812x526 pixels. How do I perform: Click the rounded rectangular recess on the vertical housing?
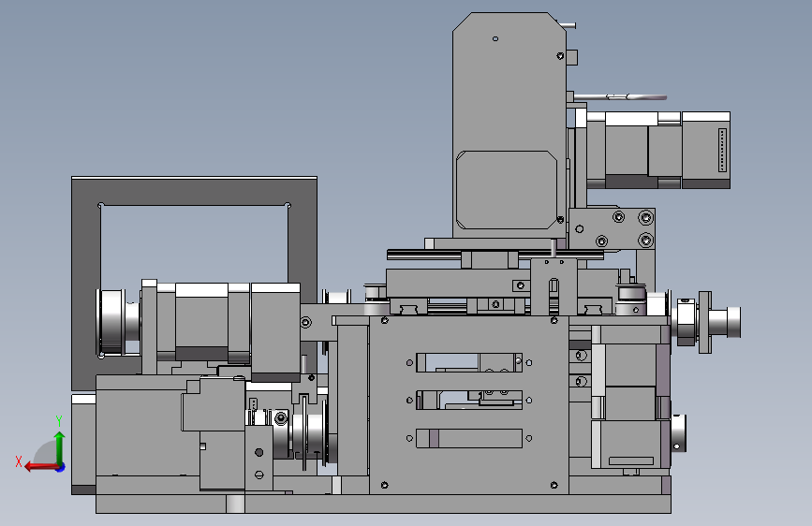pyautogui.click(x=507, y=190)
